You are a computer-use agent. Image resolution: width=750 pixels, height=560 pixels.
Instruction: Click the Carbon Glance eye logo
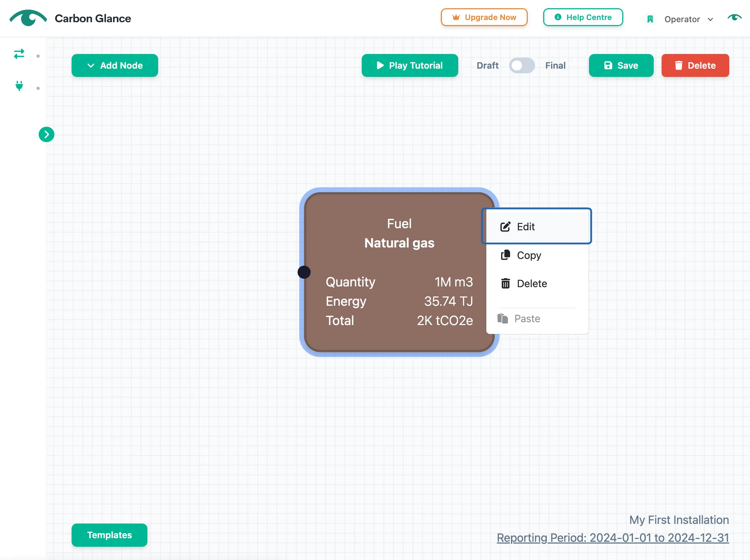tap(28, 18)
